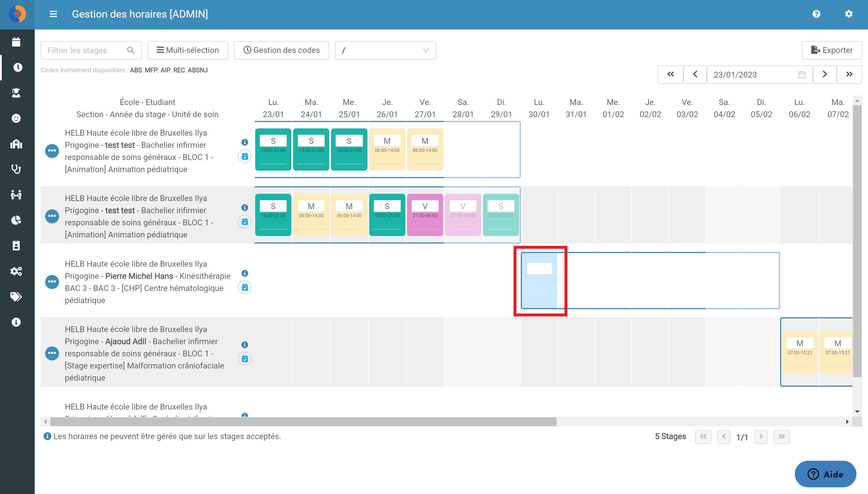The image size is (868, 494).
Task: Select M shift on Je. 26/01 first row
Action: tap(387, 149)
